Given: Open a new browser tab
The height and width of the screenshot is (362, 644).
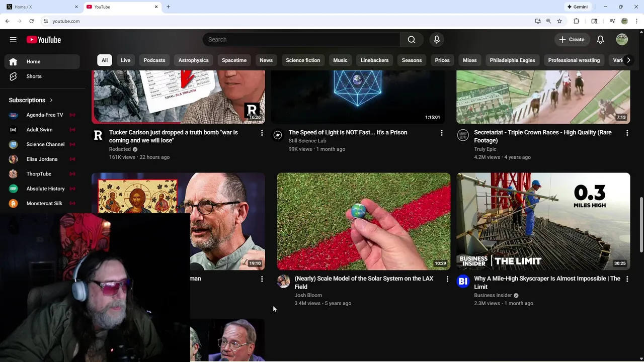Looking at the screenshot, I should [x=168, y=7].
